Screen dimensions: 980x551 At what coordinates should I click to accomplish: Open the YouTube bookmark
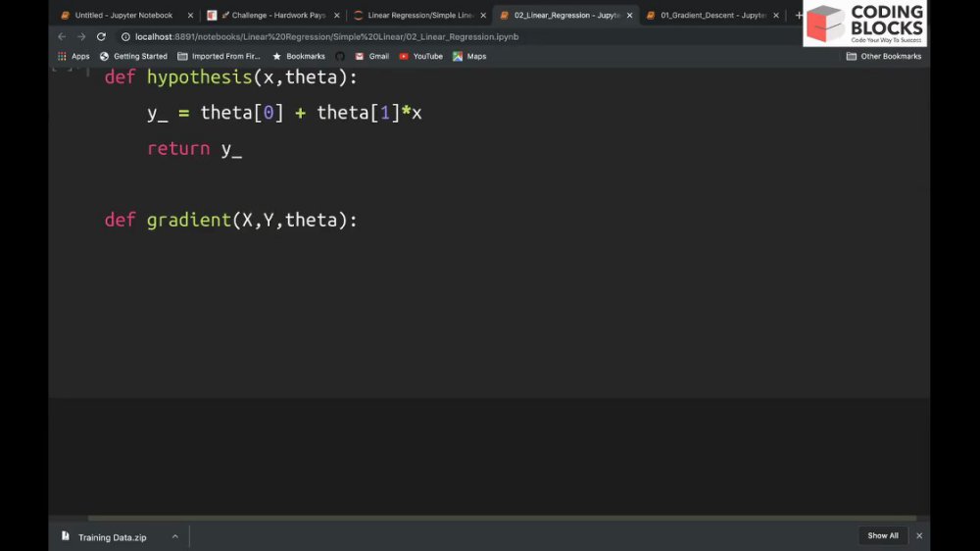pyautogui.click(x=420, y=56)
